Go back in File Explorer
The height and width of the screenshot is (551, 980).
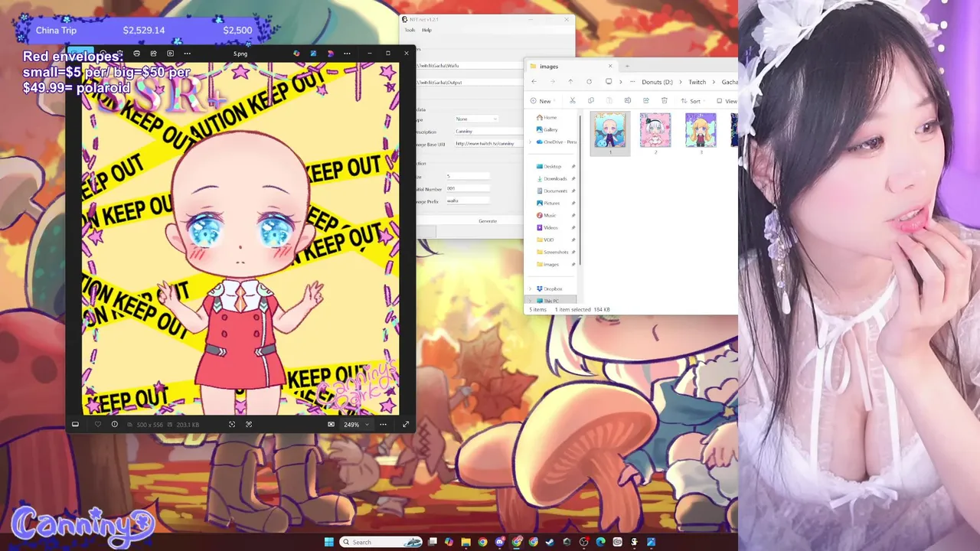tap(534, 82)
